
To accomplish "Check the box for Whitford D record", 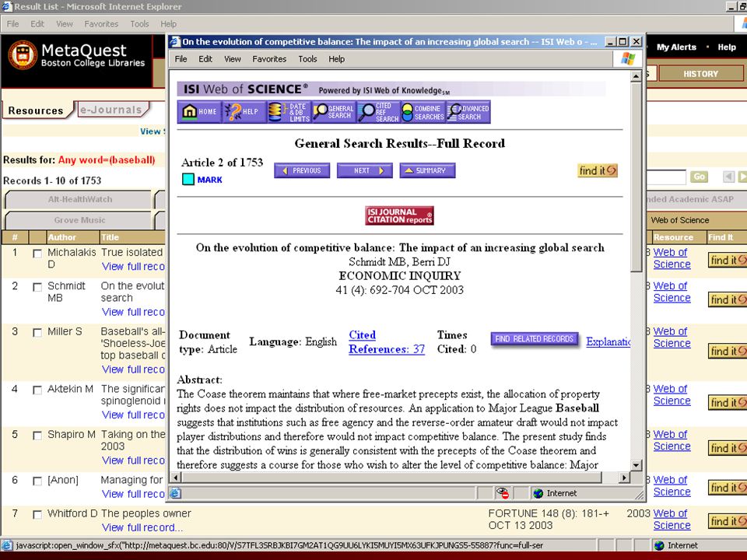I will (37, 515).
